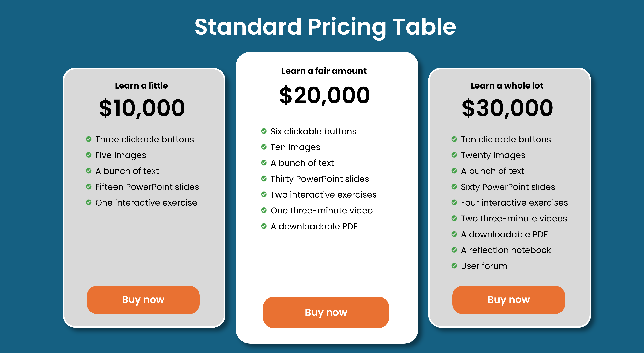644x353 pixels.
Task: Click the checkmark next to User forum
Action: (454, 266)
